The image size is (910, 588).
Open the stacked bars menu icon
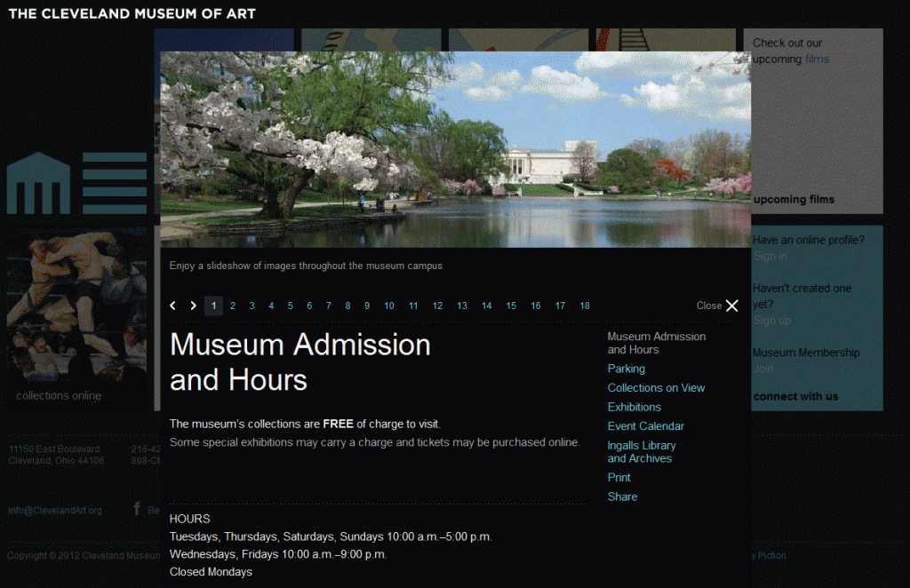(115, 183)
